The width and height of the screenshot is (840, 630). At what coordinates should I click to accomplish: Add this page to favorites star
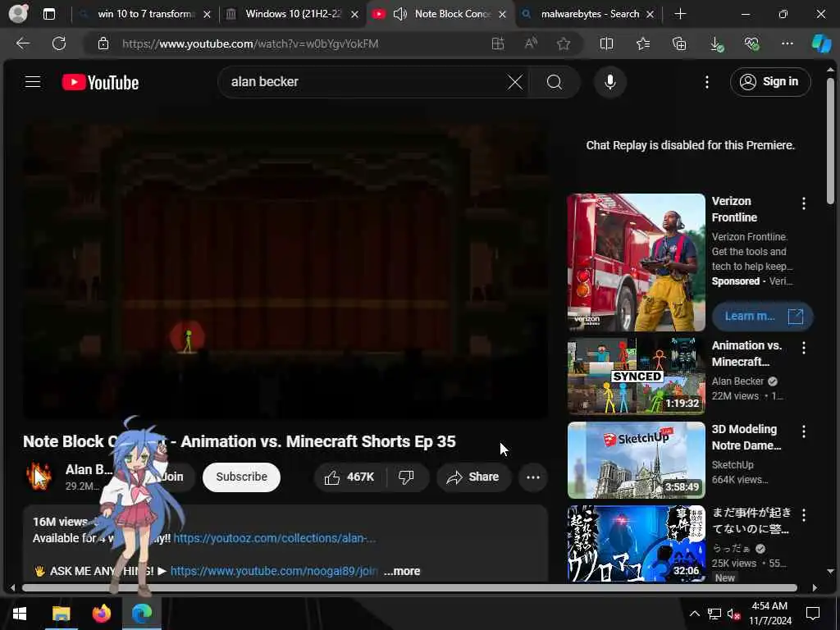pos(563,43)
